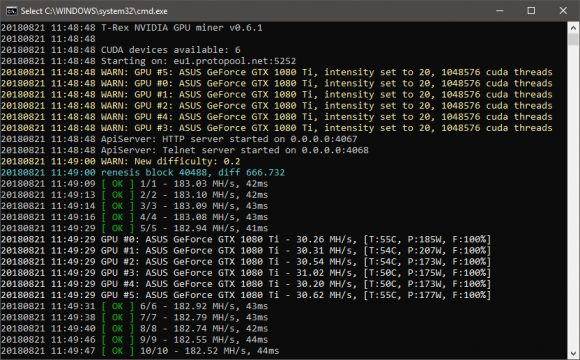Close the cmd.exe window

click(563, 11)
